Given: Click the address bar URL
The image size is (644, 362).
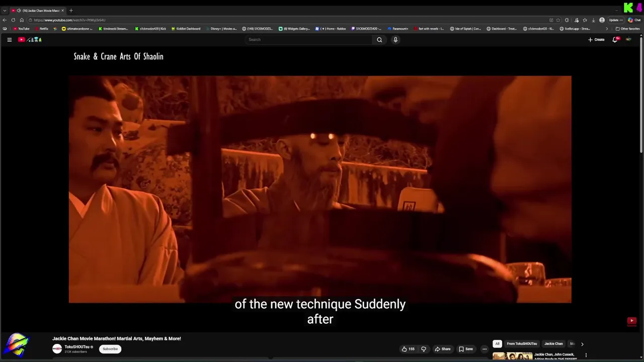Looking at the screenshot, I should click(x=70, y=20).
